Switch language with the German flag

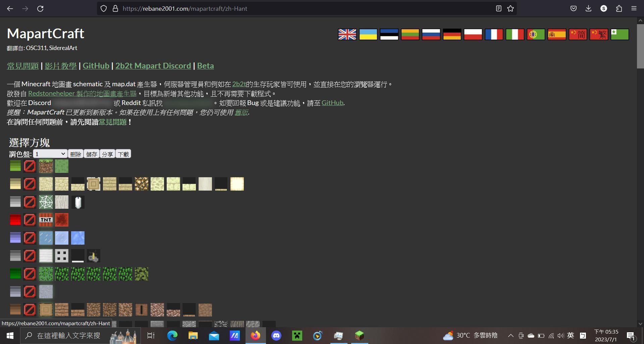pos(452,34)
